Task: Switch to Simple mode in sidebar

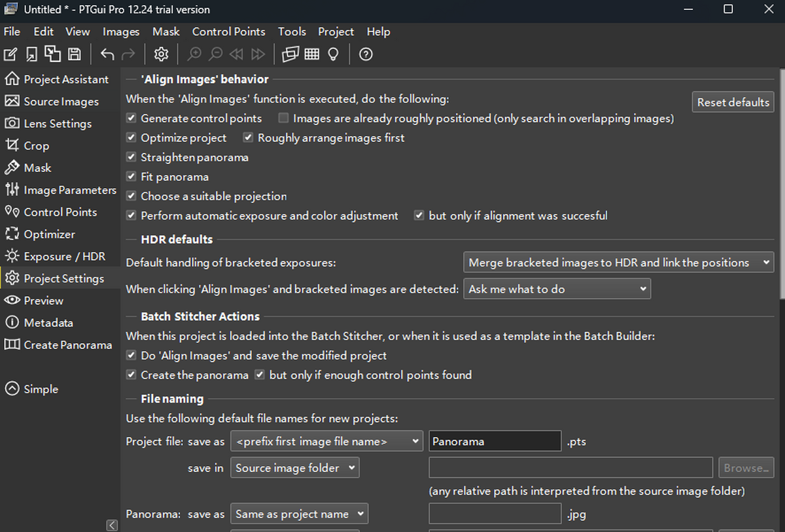Action: (x=41, y=389)
